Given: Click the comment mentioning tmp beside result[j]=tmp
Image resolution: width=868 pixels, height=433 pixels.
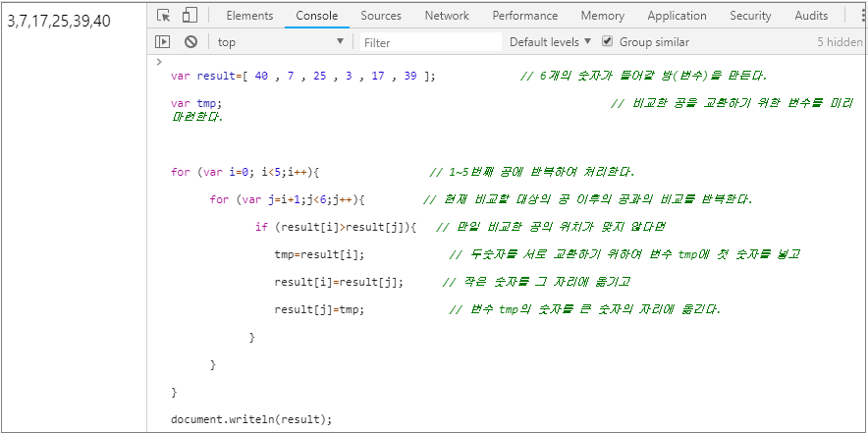Looking at the screenshot, I should pyautogui.click(x=585, y=309).
